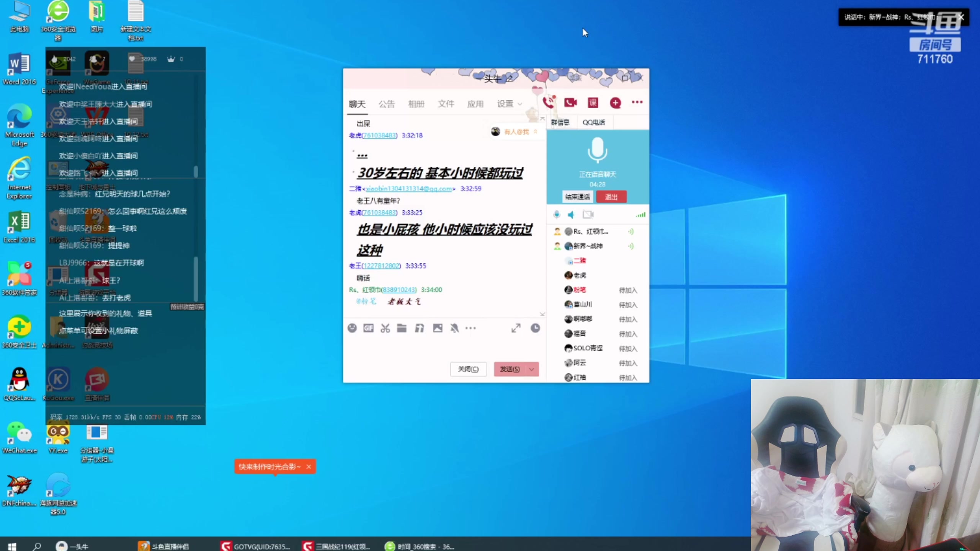Toggle the muted bell notification icon

454,328
